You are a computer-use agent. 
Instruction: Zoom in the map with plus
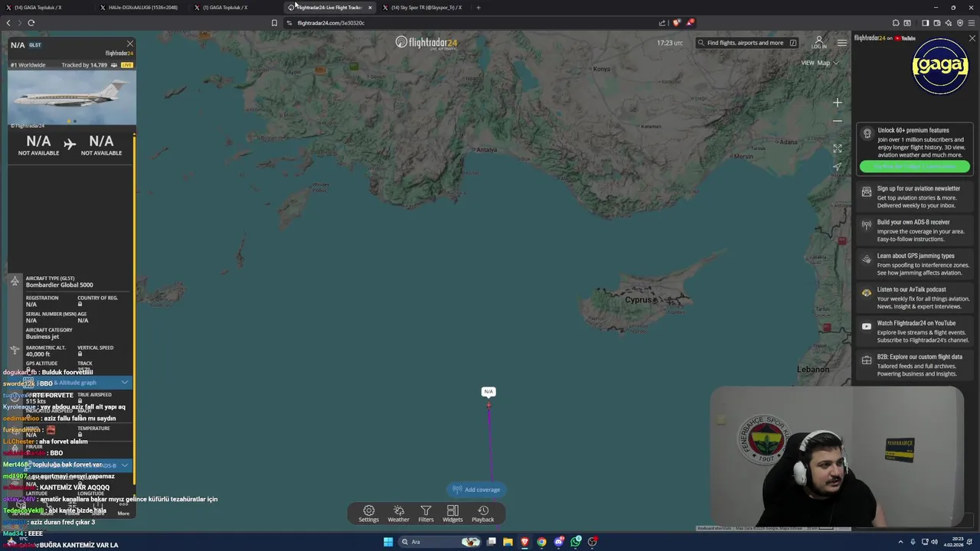pos(837,103)
